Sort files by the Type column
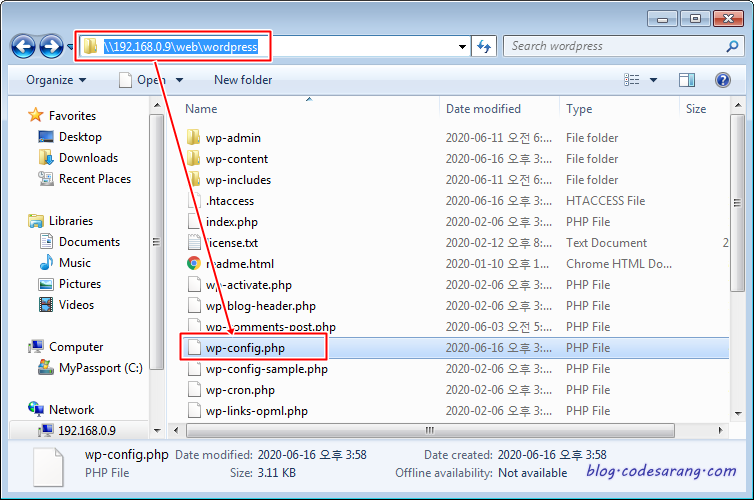The width and height of the screenshot is (754, 500). point(578,109)
